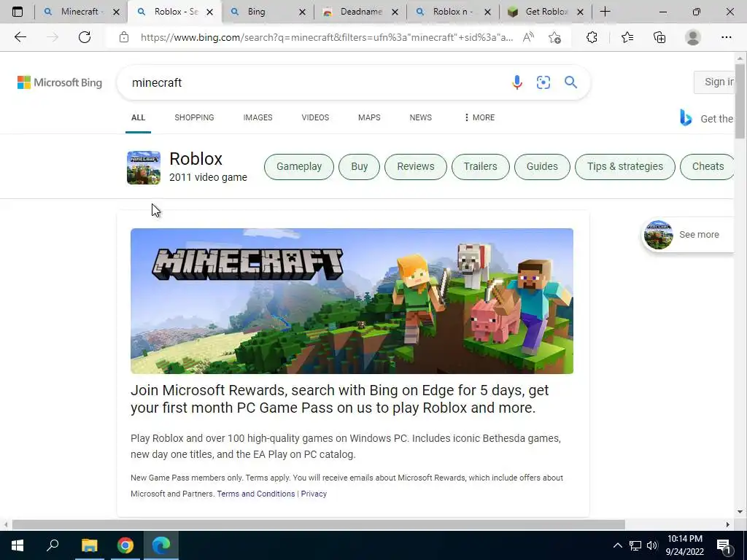Viewport: 747px width, 560px height.
Task: Close the Deadname tab
Action: [x=395, y=12]
